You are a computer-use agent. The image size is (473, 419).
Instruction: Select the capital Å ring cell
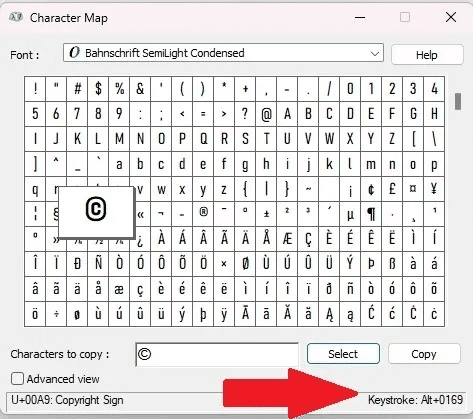tap(266, 239)
